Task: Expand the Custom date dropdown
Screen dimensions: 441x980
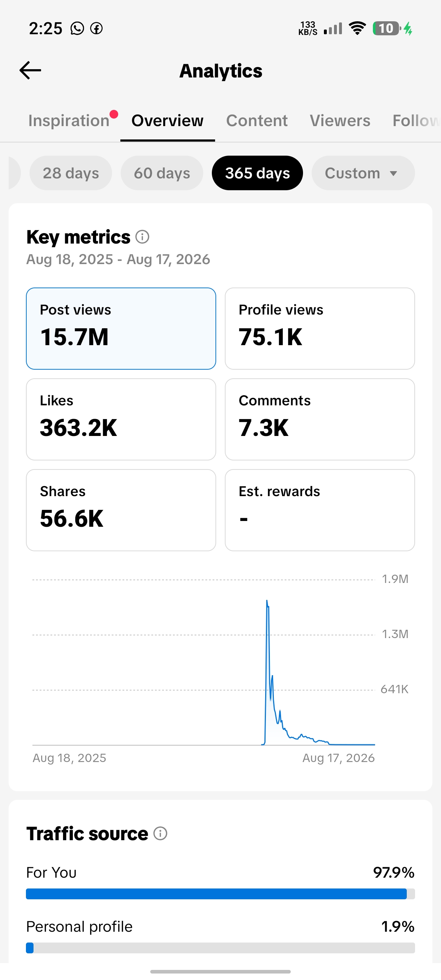Action: tap(363, 173)
